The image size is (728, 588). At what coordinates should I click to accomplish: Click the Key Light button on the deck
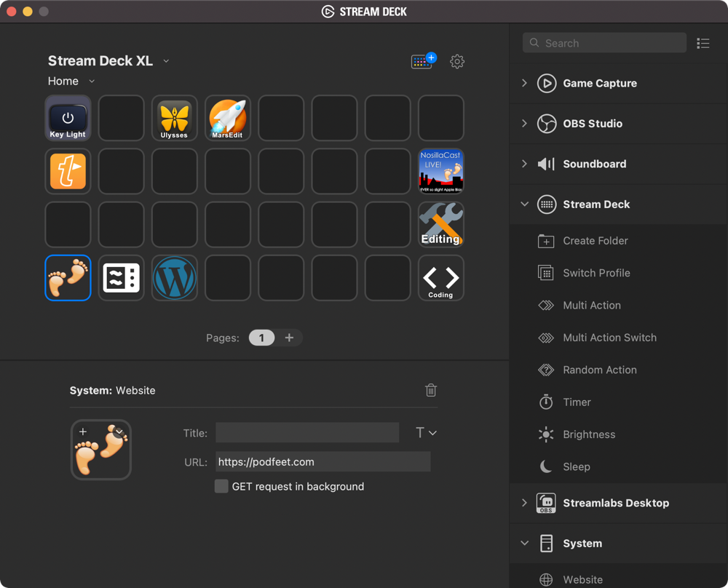click(68, 118)
